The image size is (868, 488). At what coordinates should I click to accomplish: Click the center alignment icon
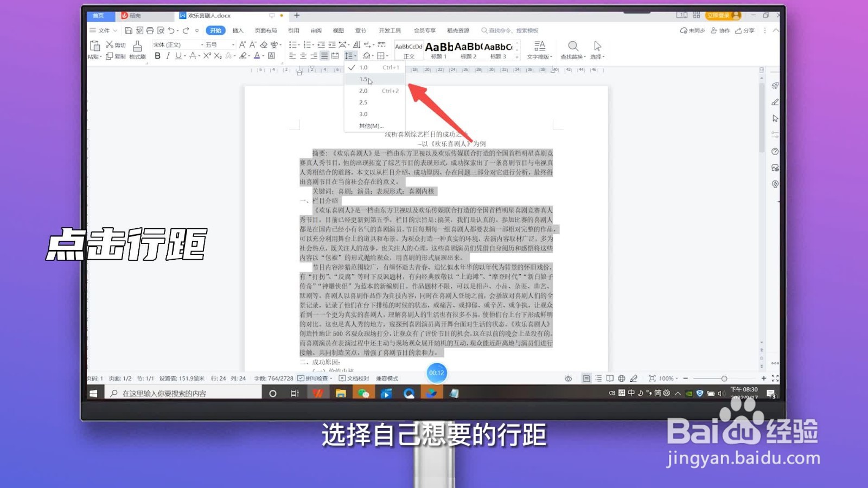click(x=303, y=55)
